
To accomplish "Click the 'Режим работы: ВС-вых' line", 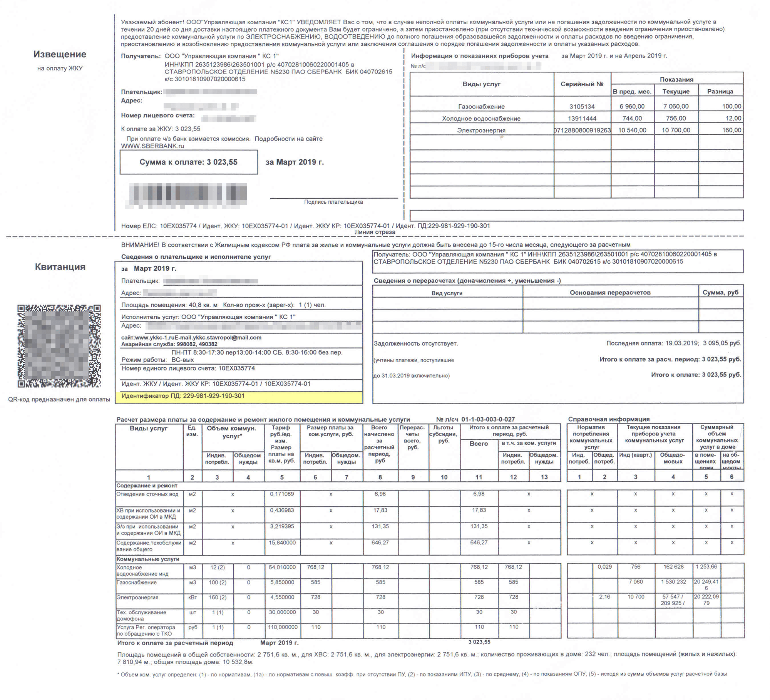I will tap(157, 360).
